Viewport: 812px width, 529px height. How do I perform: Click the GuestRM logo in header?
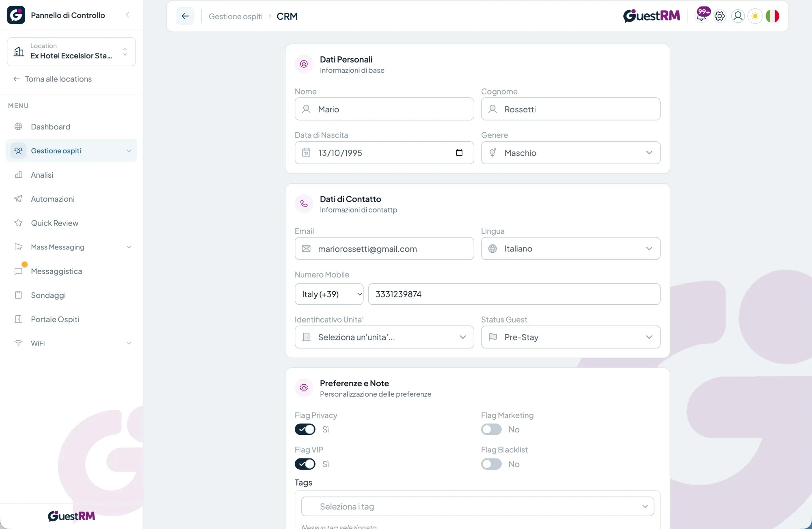(651, 16)
